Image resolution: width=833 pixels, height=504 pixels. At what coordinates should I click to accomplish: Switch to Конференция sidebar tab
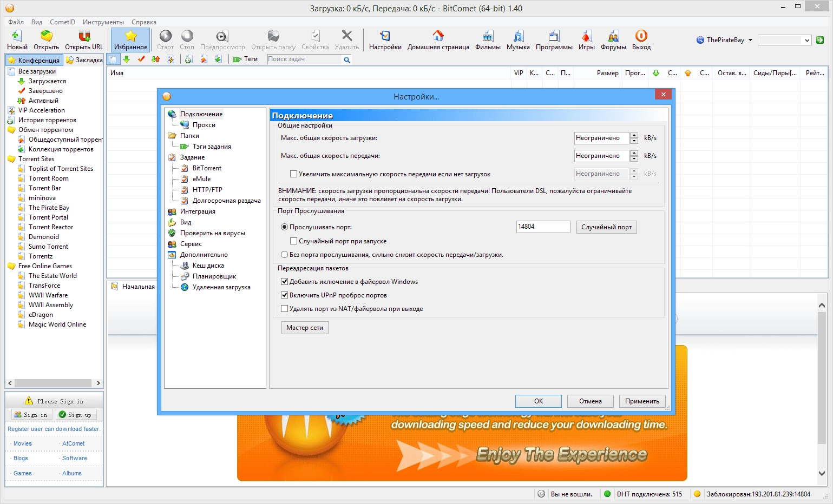(34, 60)
